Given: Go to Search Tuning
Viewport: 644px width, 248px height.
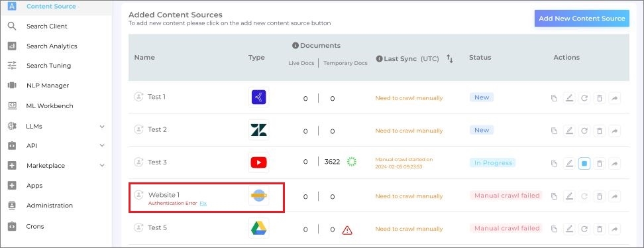Looking at the screenshot, I should pos(48,66).
